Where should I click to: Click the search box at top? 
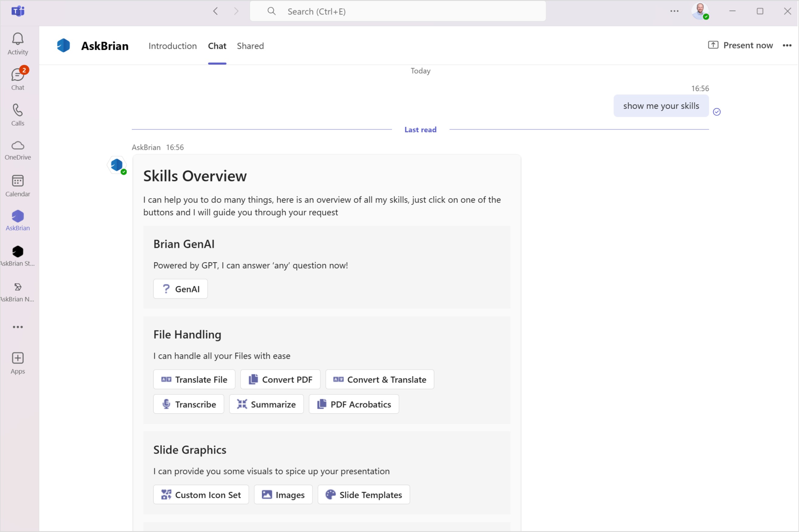398,11
